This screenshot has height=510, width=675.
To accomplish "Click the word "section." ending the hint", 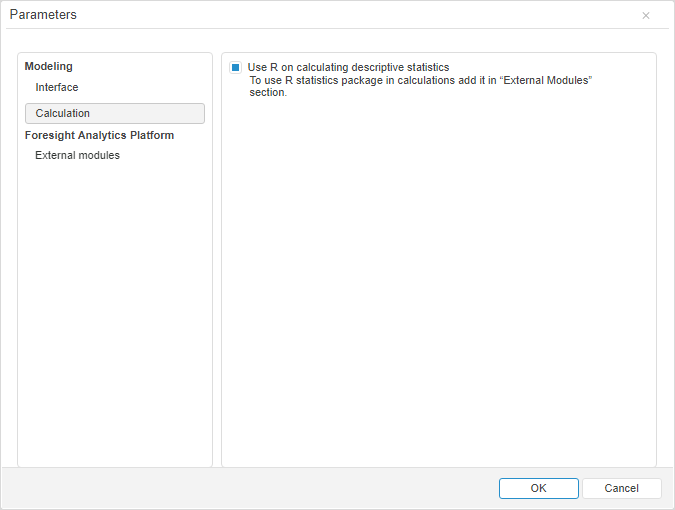I will (268, 93).
